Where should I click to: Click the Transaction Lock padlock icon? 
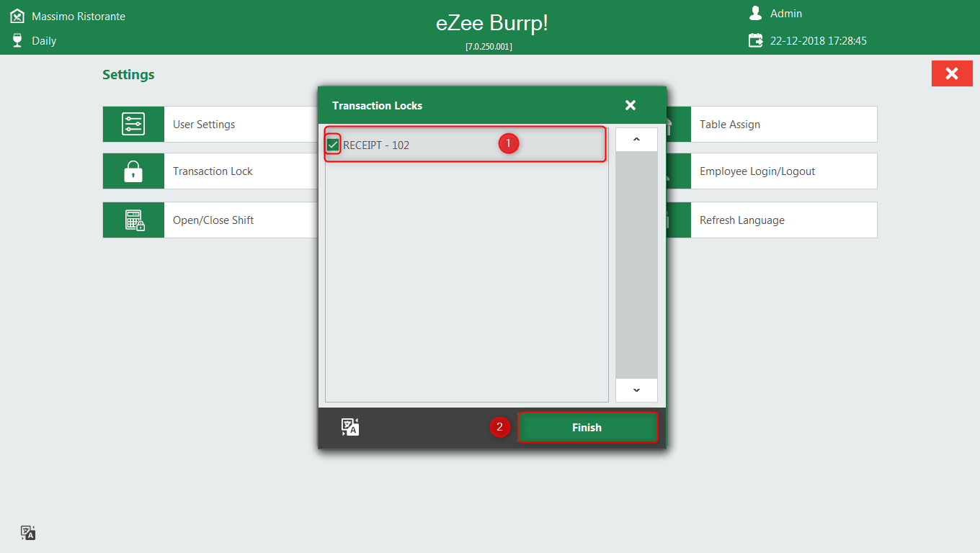[133, 171]
